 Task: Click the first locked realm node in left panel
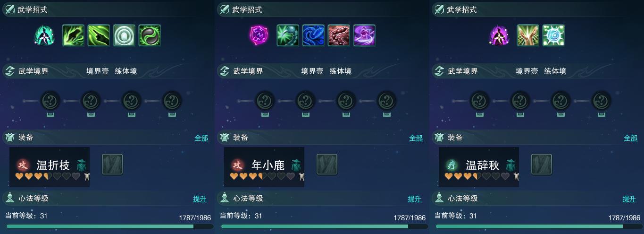click(x=50, y=101)
